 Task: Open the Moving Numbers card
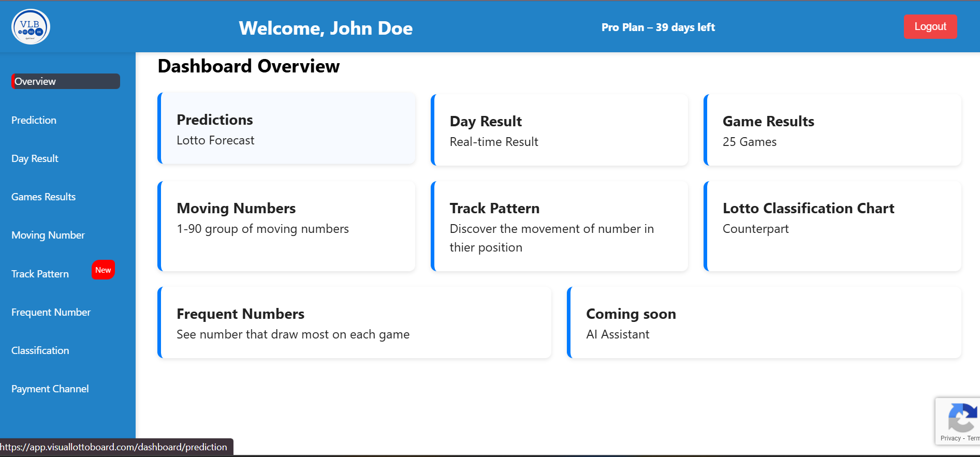coord(286,226)
